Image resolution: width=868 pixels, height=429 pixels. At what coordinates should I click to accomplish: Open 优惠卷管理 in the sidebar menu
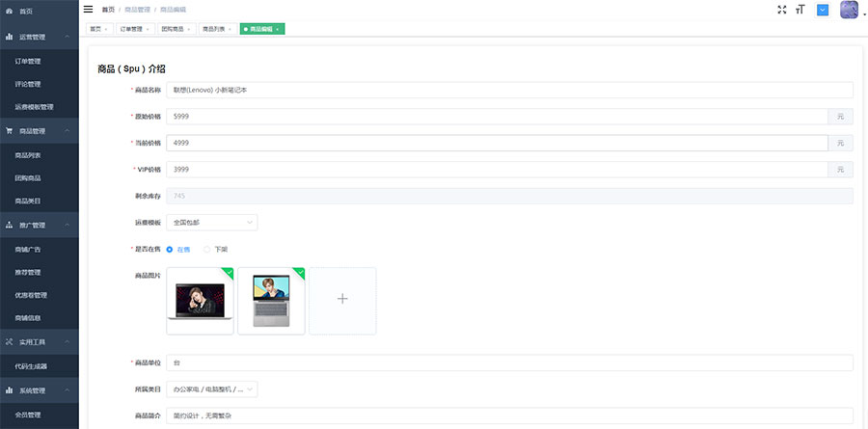click(x=40, y=296)
